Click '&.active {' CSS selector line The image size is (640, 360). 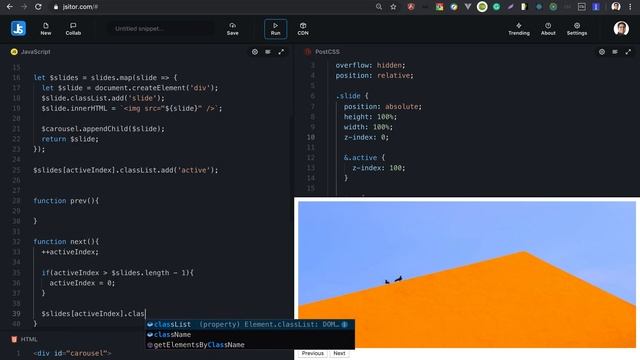364,158
